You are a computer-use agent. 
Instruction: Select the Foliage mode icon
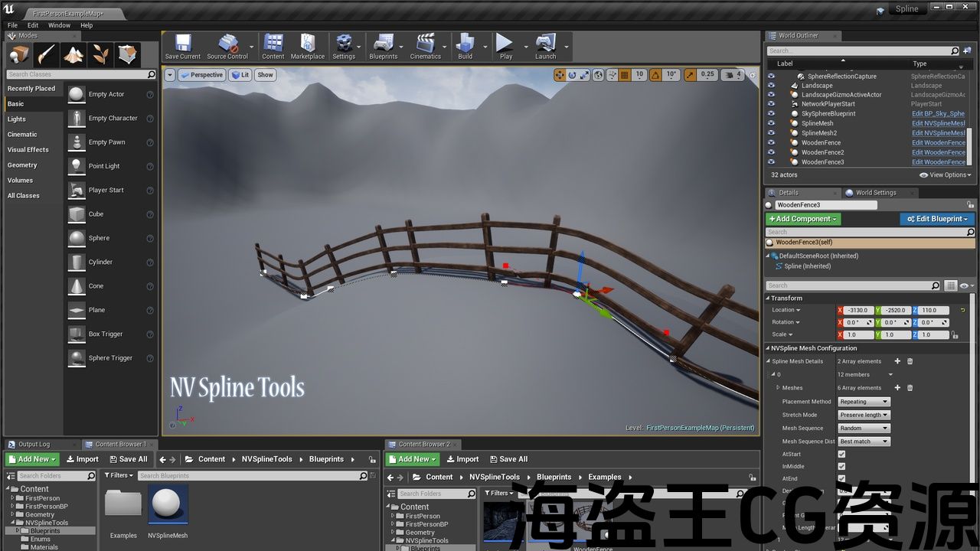point(100,54)
